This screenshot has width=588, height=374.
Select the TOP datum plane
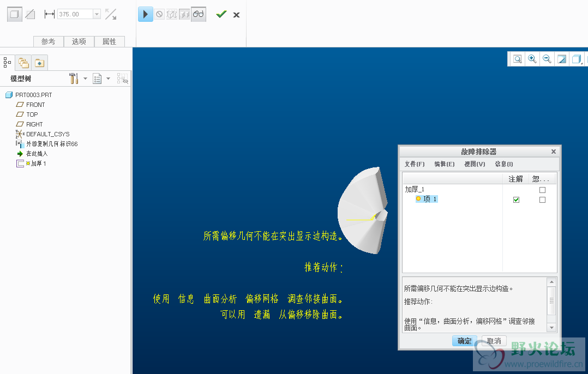[32, 114]
